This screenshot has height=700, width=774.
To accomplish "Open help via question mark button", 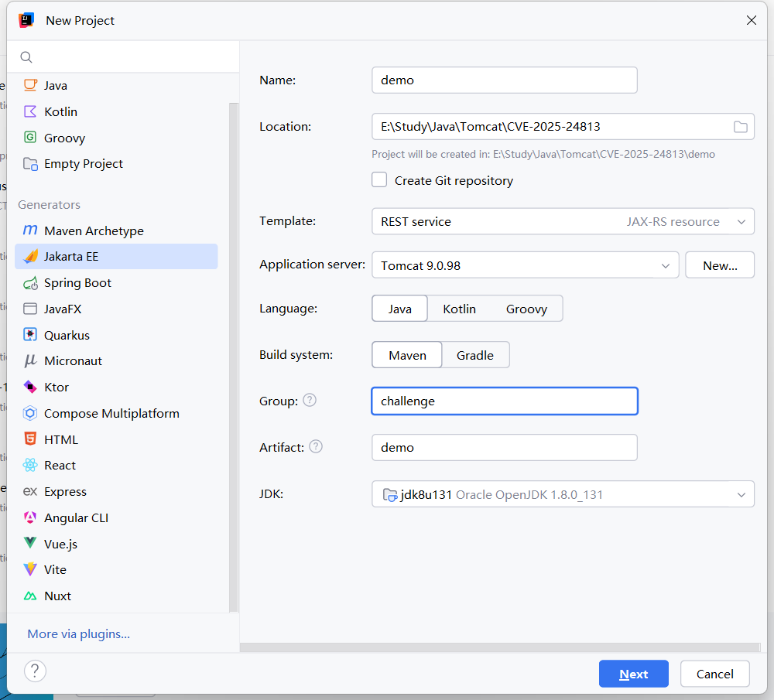I will [x=36, y=671].
